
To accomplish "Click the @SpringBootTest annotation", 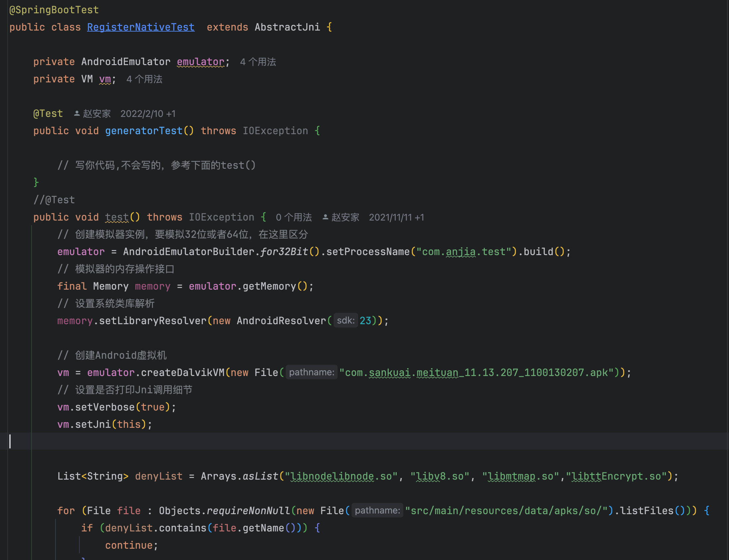I will point(54,10).
